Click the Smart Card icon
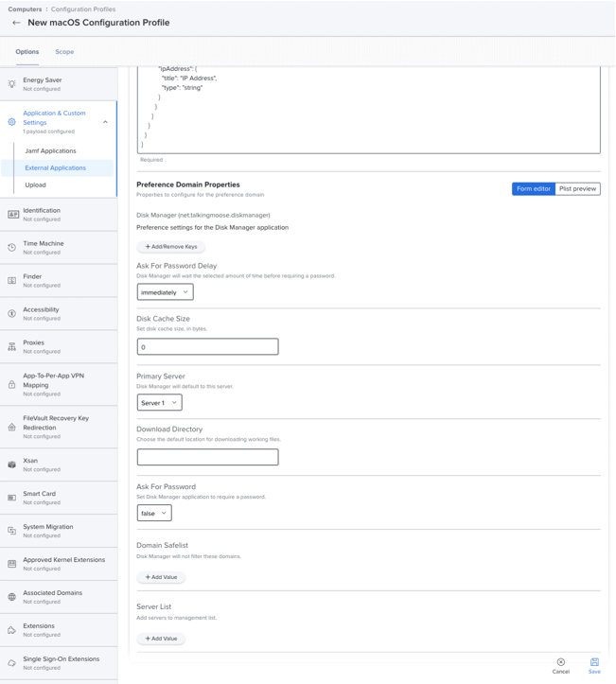Viewport: 616px width, 684px height. coord(11,498)
